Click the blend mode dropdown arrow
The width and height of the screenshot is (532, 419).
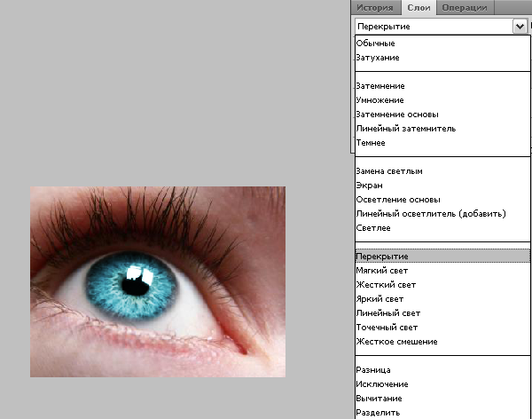click(520, 27)
